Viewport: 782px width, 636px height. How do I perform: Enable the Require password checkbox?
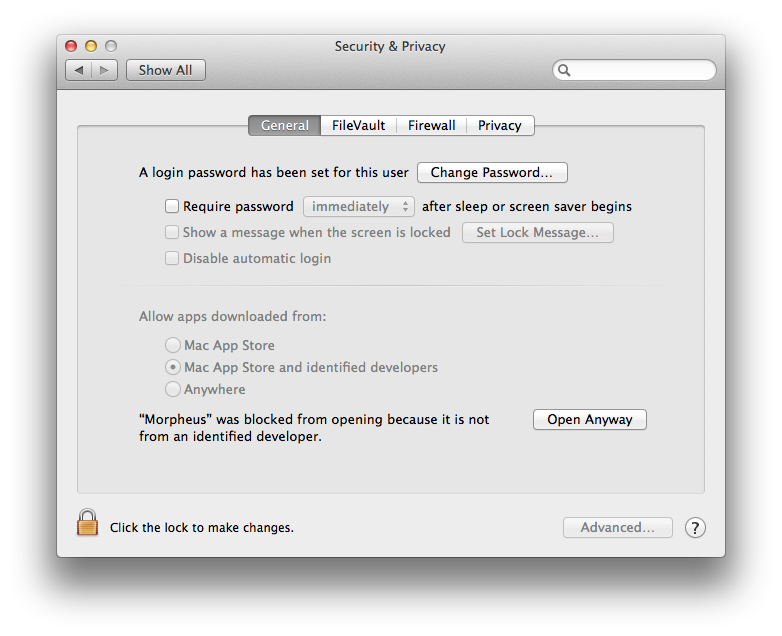(x=172, y=207)
